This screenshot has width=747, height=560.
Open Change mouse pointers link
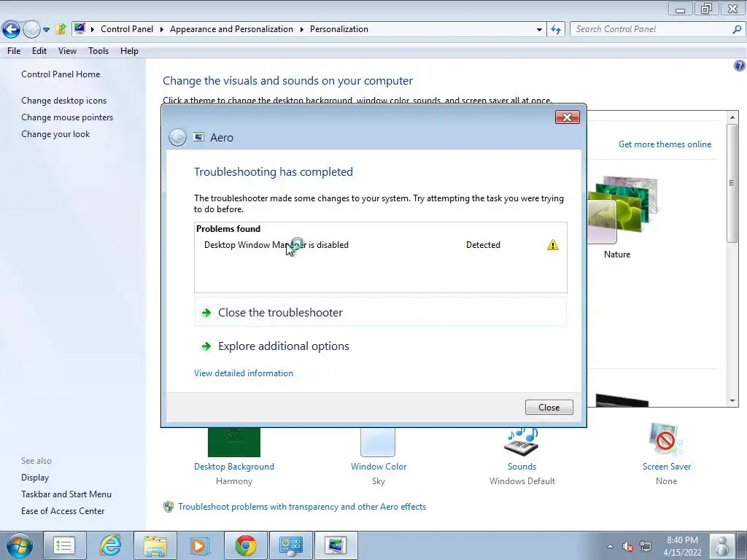pos(67,117)
